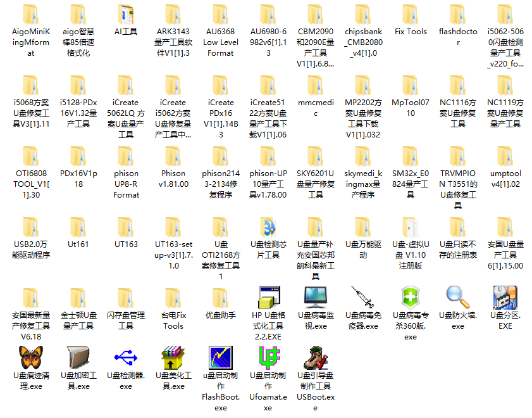Select the NC1116方案U盘修复工具 folder
532x418 pixels.
coord(458,85)
